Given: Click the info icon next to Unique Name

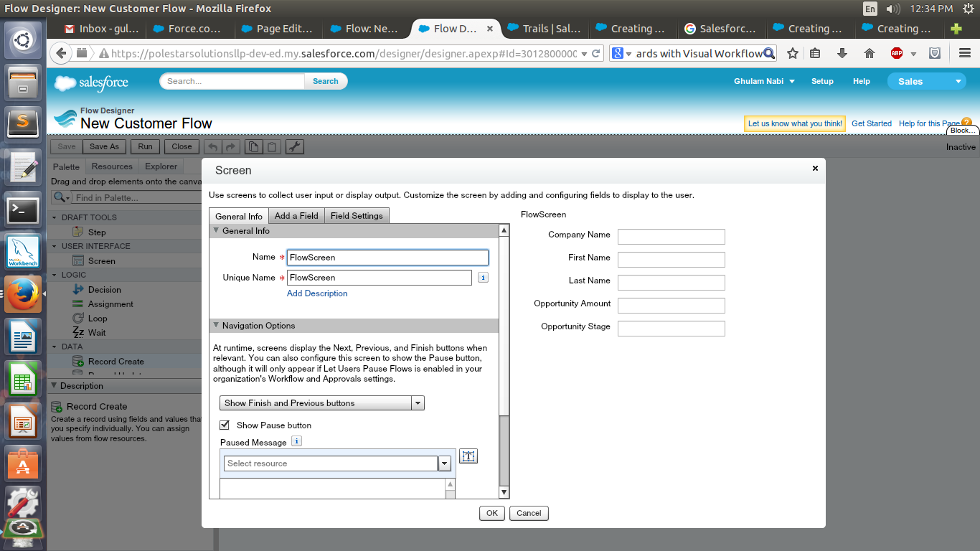Looking at the screenshot, I should coord(483,277).
